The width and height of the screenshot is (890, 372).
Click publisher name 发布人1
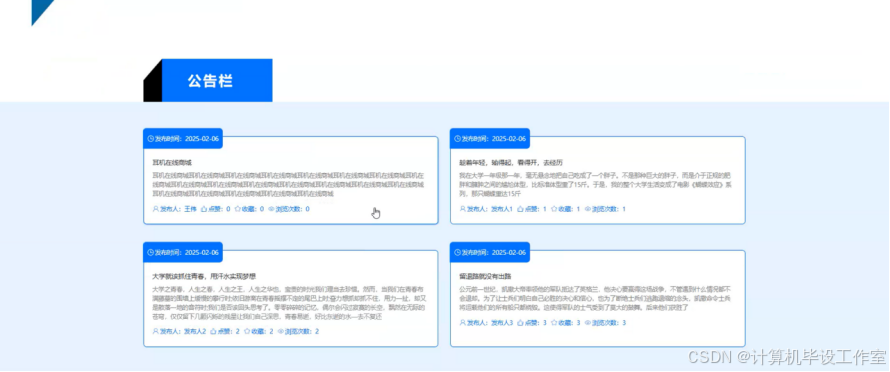coord(502,209)
